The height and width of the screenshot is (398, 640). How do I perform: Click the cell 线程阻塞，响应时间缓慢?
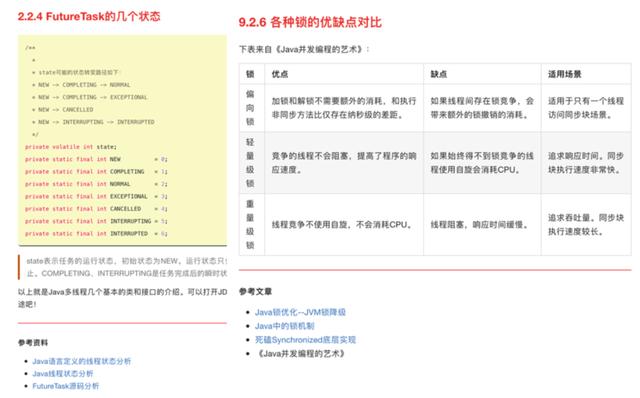coord(482,225)
